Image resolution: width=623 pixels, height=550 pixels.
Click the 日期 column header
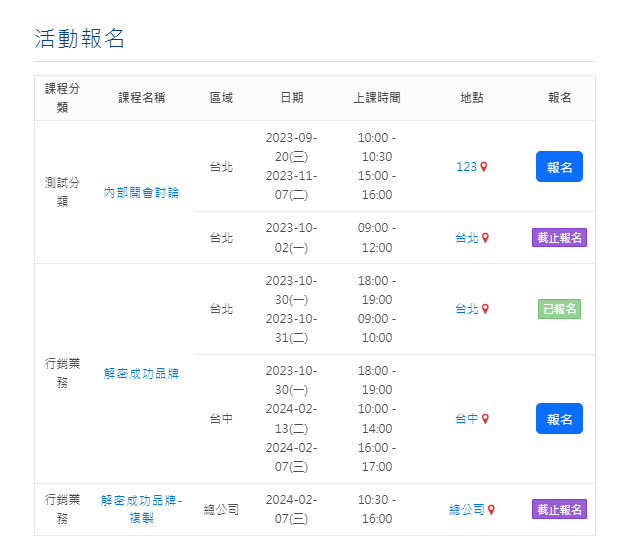tap(291, 98)
